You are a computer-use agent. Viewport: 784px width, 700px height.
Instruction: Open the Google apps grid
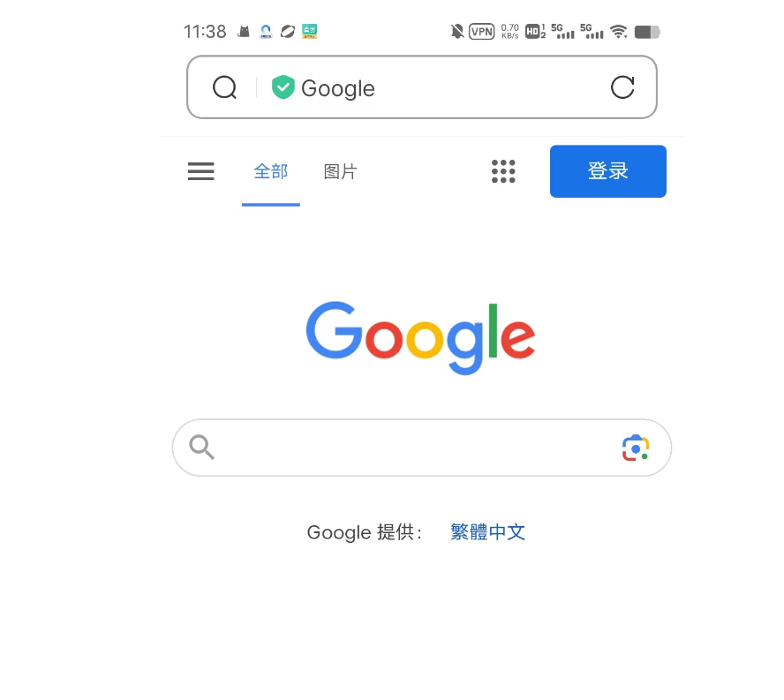tap(503, 171)
